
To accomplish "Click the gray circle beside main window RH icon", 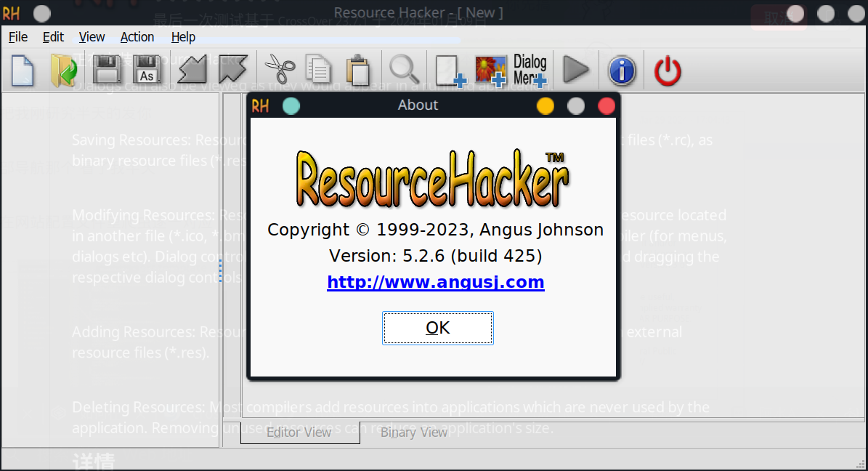I will (42, 13).
